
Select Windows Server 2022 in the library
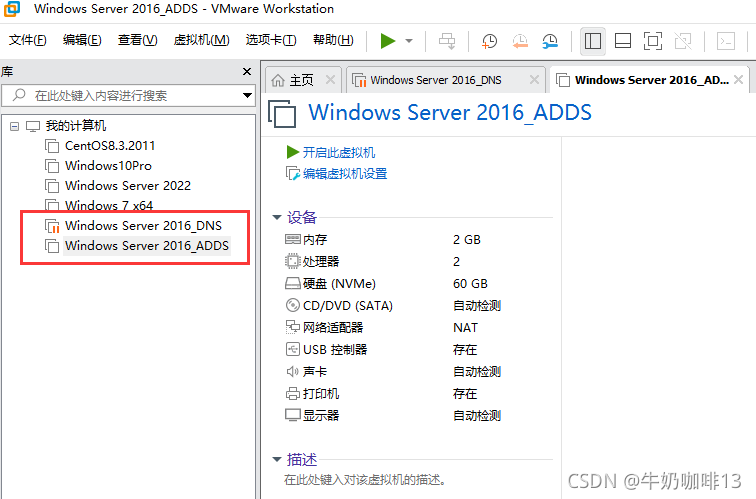[x=128, y=186]
